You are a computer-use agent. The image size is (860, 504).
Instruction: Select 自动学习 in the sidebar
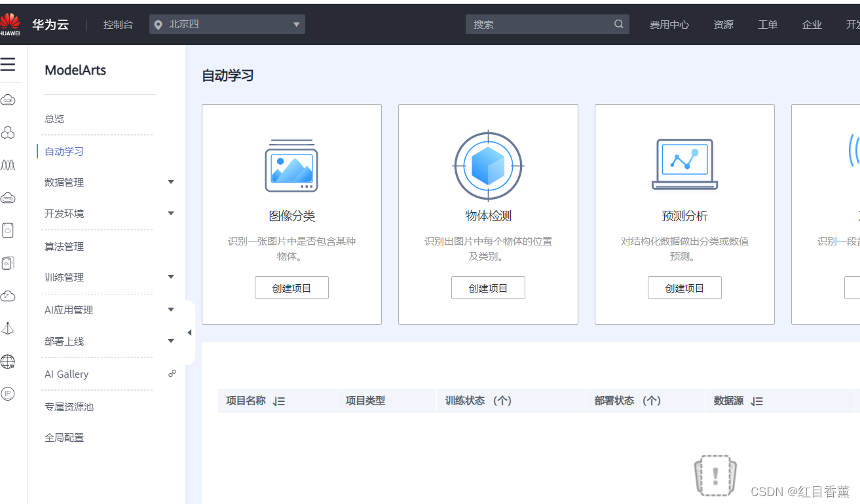64,152
